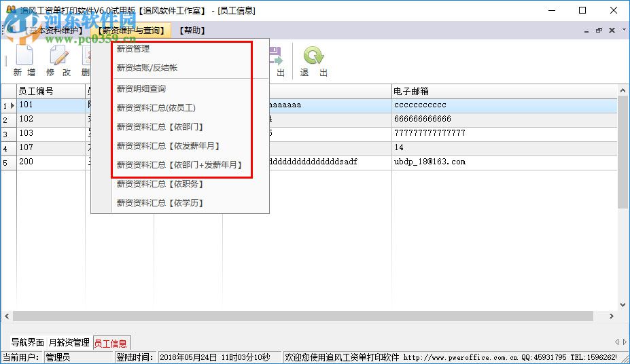Switch to the 员工信息 tab
Image resolution: width=630 pixels, height=364 pixels.
point(111,343)
